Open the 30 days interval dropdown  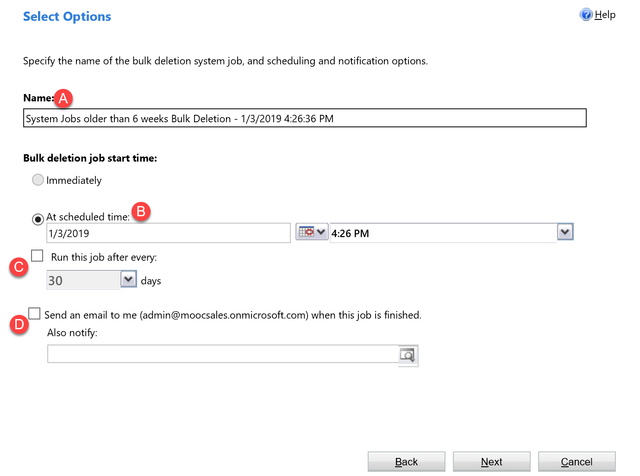pos(128,281)
